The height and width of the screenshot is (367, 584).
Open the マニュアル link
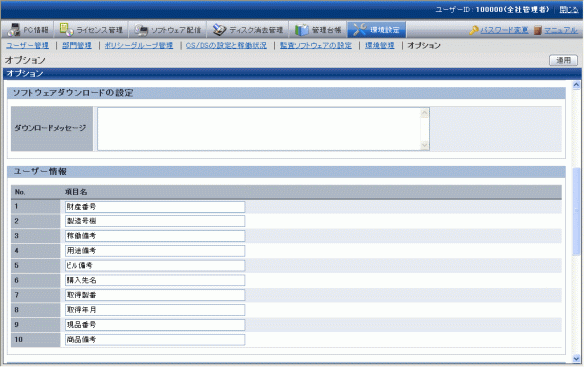click(x=561, y=30)
